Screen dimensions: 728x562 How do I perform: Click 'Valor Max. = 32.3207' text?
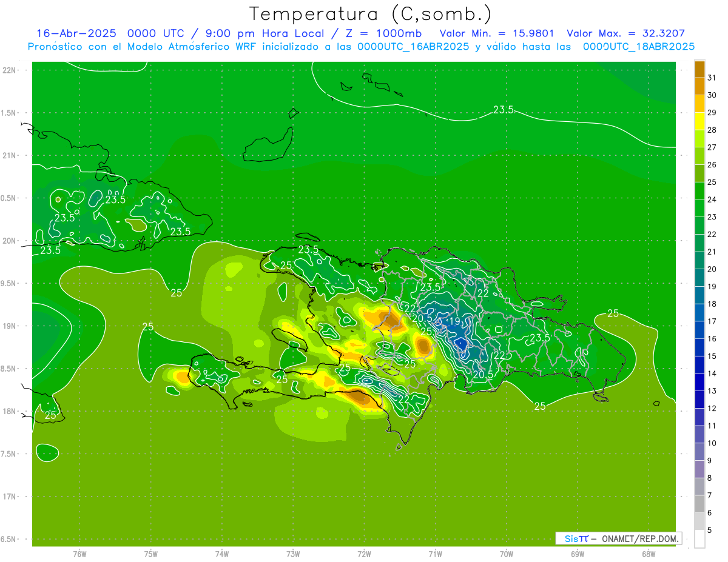coord(626,33)
